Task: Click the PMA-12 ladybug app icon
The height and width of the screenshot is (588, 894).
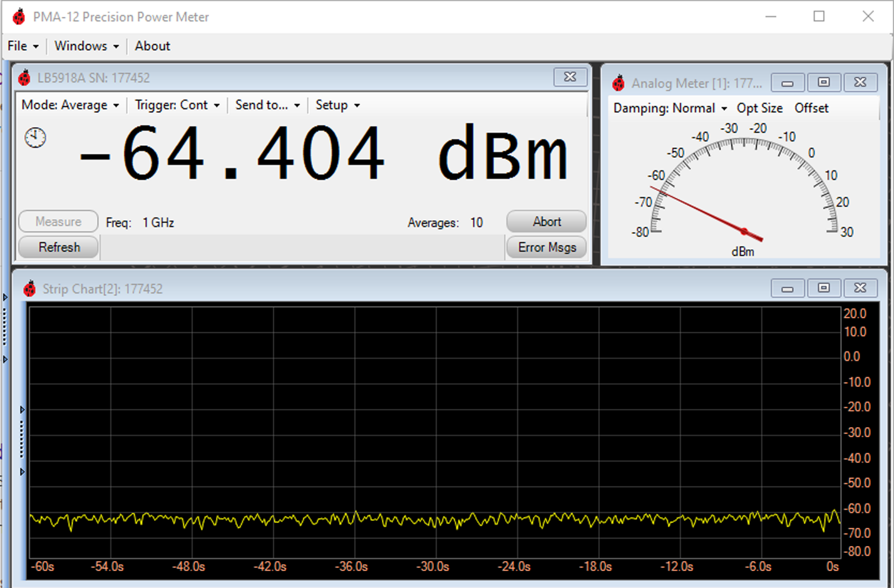Action: tap(19, 17)
